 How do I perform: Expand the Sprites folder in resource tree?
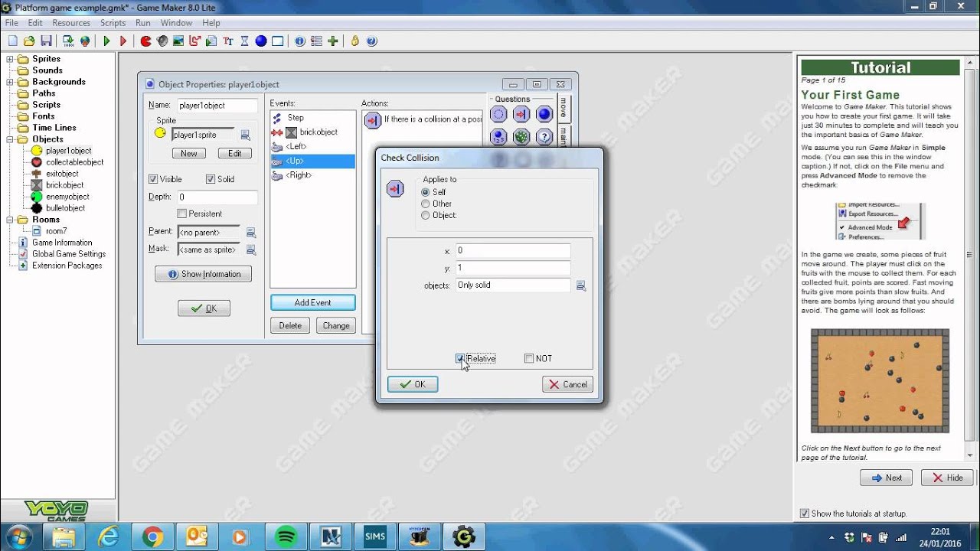[10, 59]
